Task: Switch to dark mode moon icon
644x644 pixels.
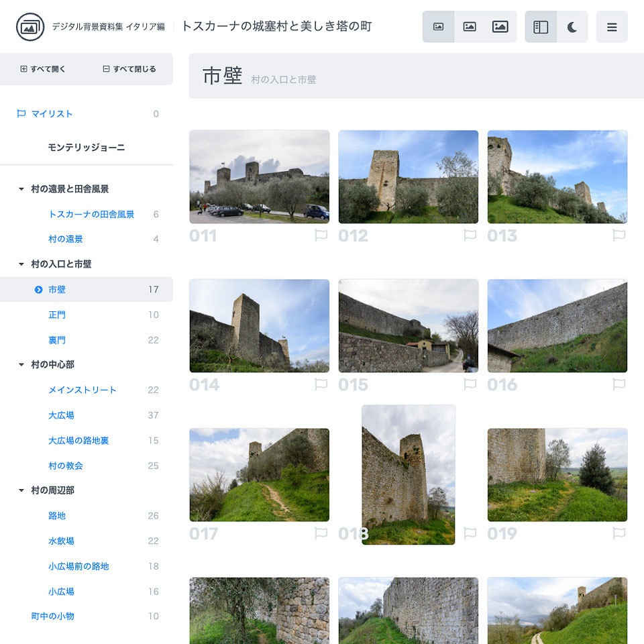Action: (572, 27)
